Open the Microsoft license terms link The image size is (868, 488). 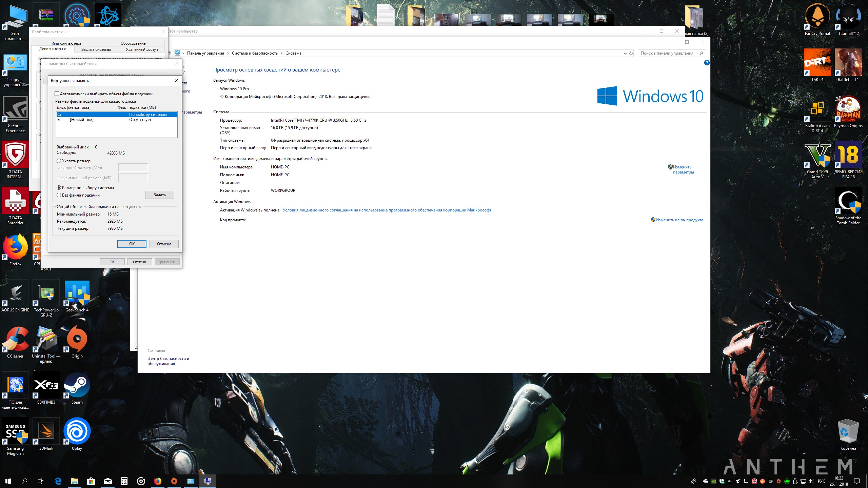pyautogui.click(x=387, y=210)
